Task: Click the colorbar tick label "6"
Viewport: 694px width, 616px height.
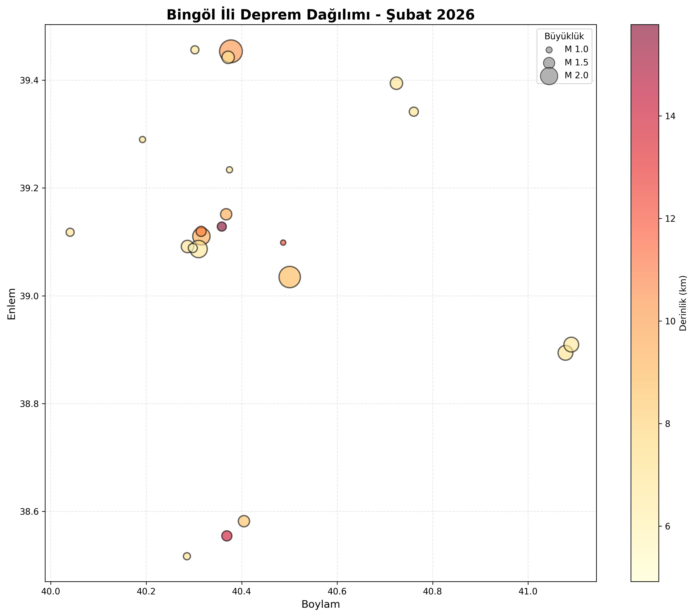Action: click(668, 526)
